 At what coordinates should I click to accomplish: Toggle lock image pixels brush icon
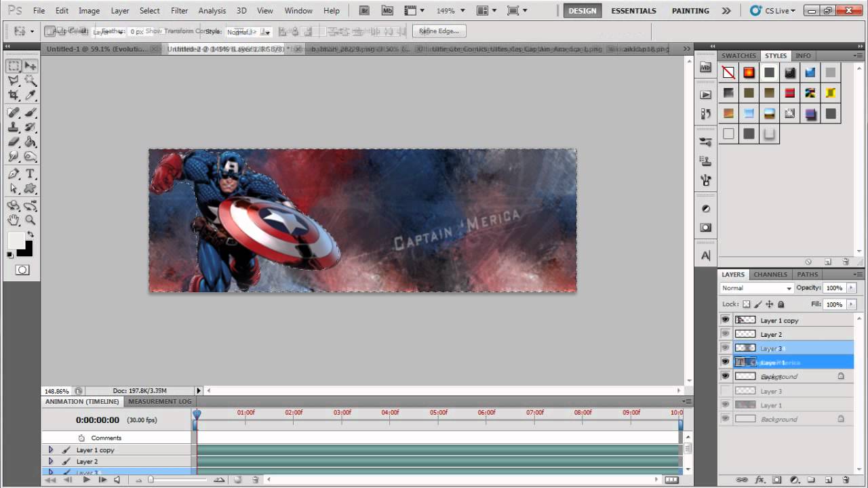coord(758,304)
